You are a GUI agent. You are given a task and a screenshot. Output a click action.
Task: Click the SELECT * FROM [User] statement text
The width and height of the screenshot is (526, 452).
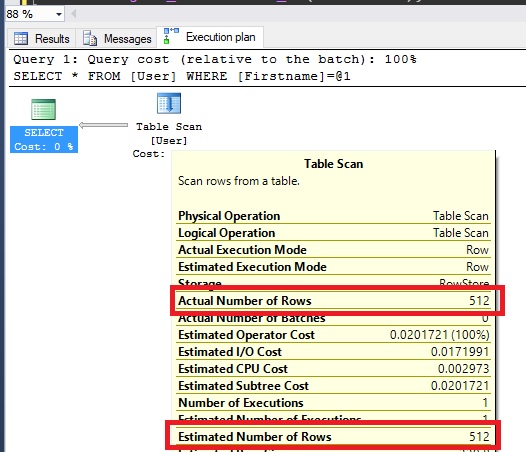[182, 76]
